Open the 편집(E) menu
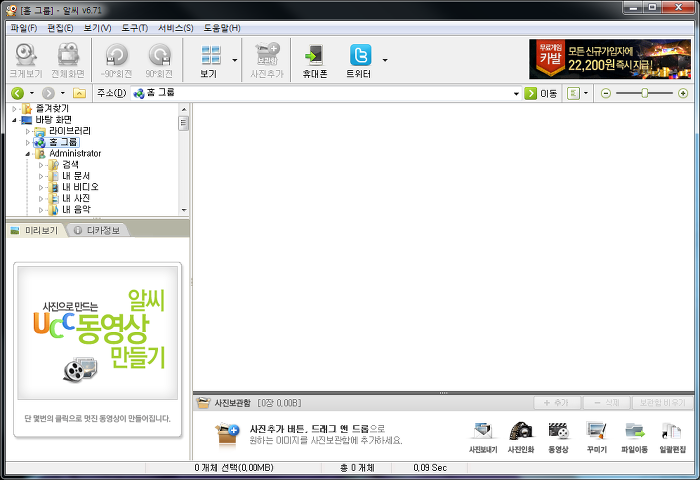The width and height of the screenshot is (700, 480). click(60, 28)
